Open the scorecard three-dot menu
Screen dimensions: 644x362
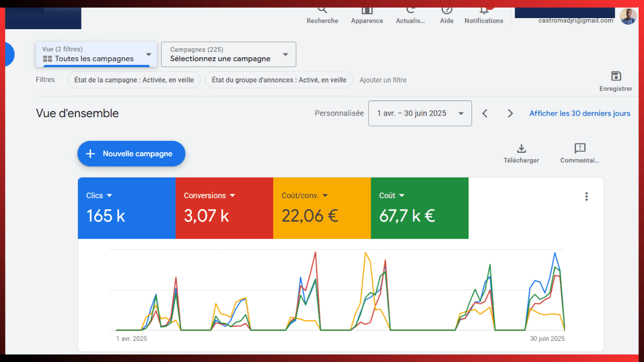point(586,197)
